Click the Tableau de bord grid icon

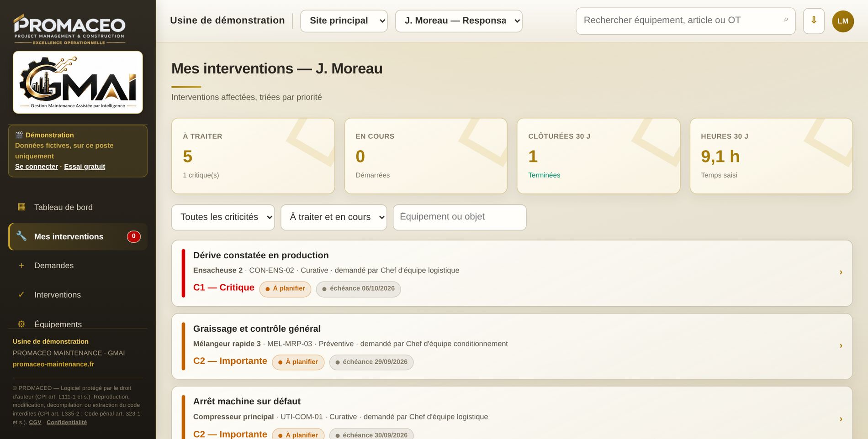coord(21,207)
